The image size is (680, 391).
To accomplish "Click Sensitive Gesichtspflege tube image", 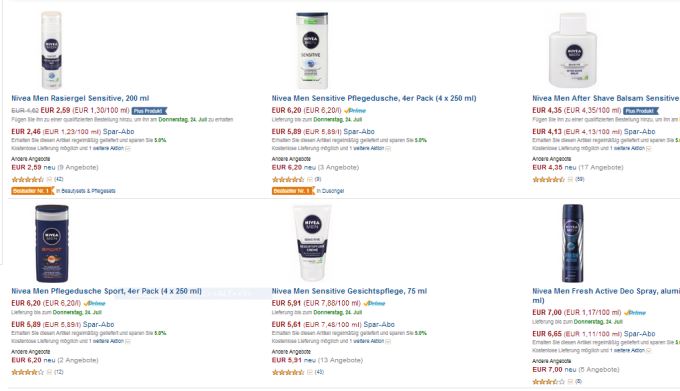I will (x=312, y=243).
